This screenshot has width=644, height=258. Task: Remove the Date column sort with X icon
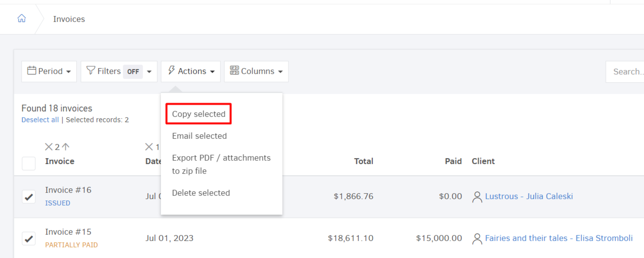[149, 147]
